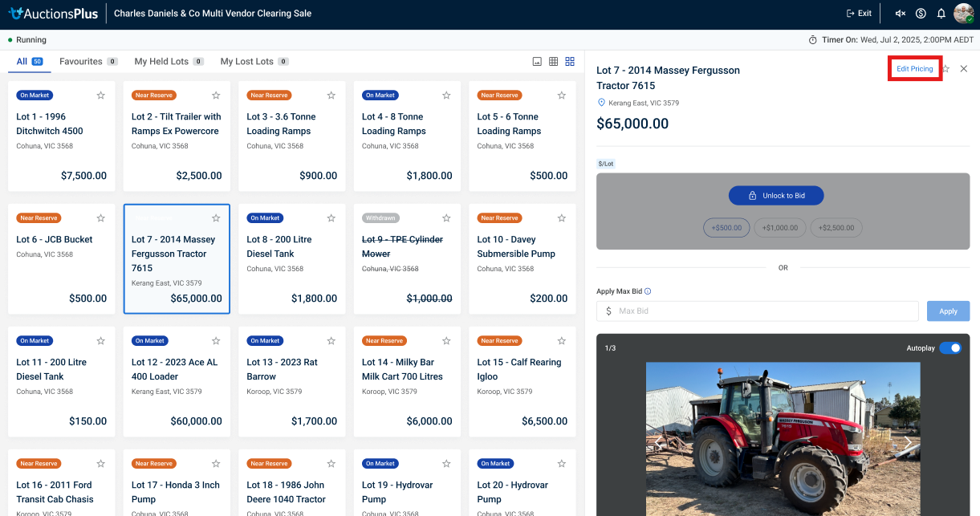Open the Favourites tab
Screen dimensions: 980x516
click(81, 62)
